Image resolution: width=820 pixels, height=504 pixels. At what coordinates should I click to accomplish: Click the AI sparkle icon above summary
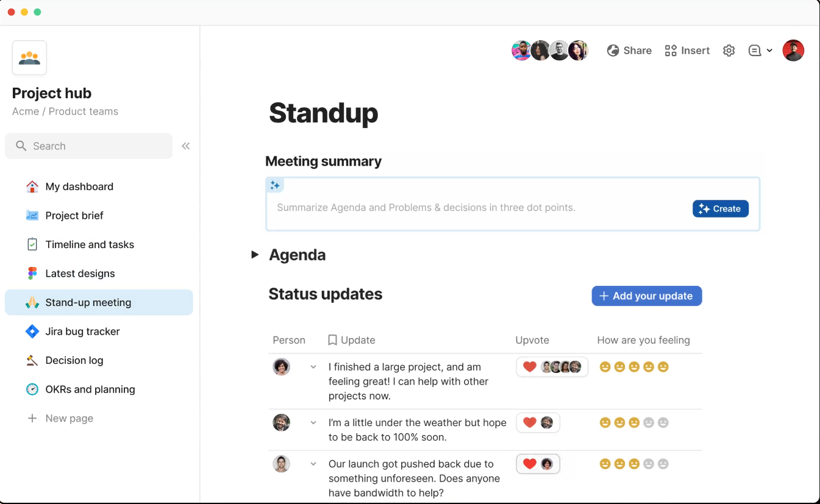[x=275, y=185]
